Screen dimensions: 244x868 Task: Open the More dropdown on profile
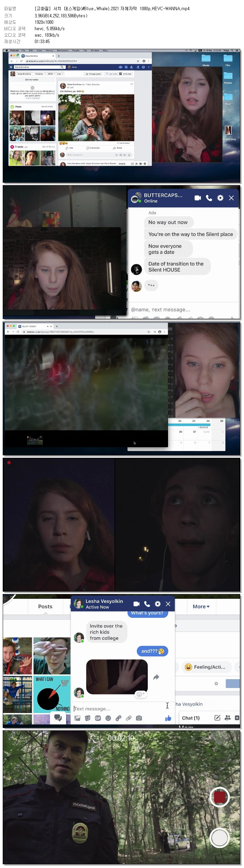pos(201,607)
